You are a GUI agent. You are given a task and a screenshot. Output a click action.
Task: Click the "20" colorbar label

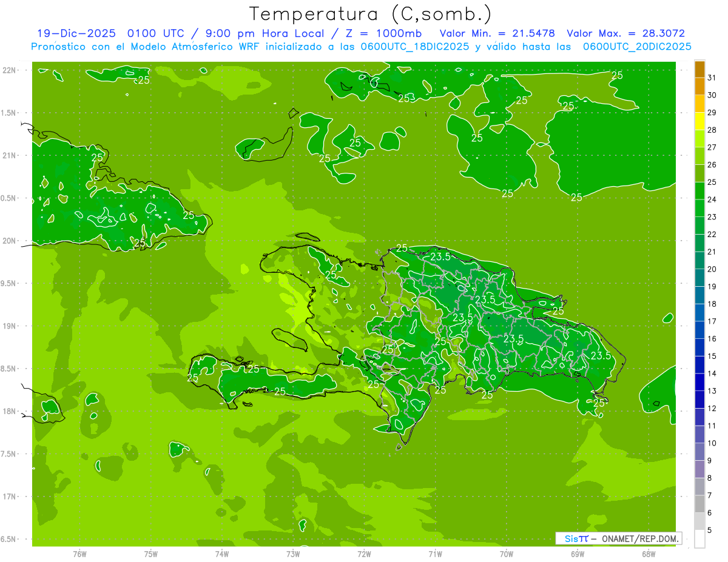[712, 269]
